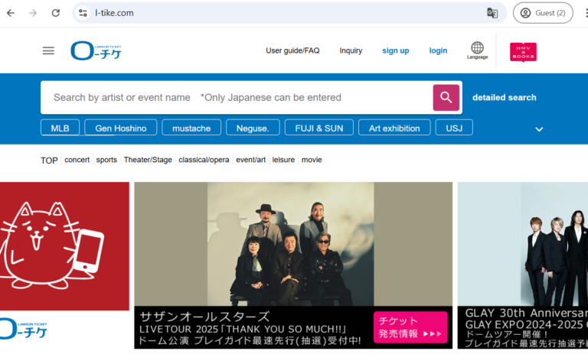The height and width of the screenshot is (364, 588).
Task: Click the magnifying glass search button
Action: coord(446,97)
